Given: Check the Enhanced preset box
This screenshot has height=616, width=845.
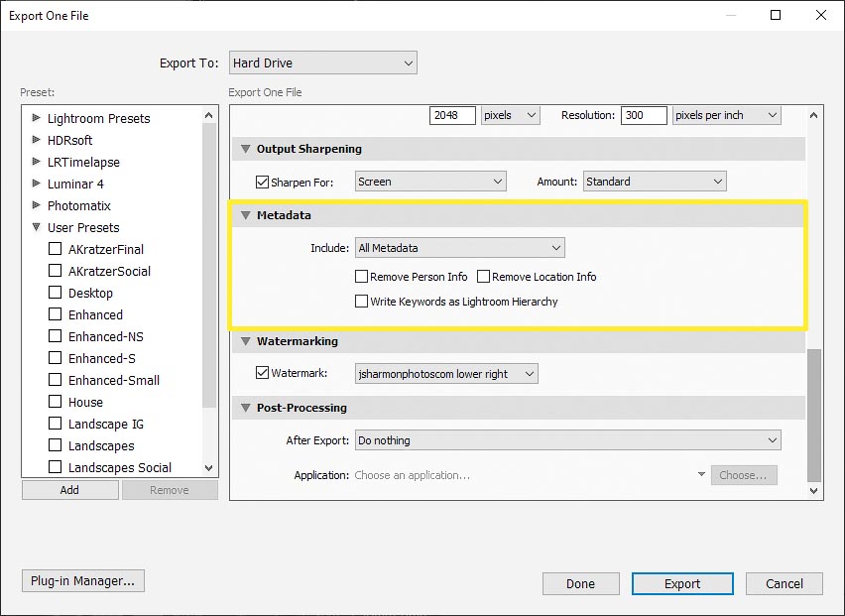Looking at the screenshot, I should tap(55, 313).
